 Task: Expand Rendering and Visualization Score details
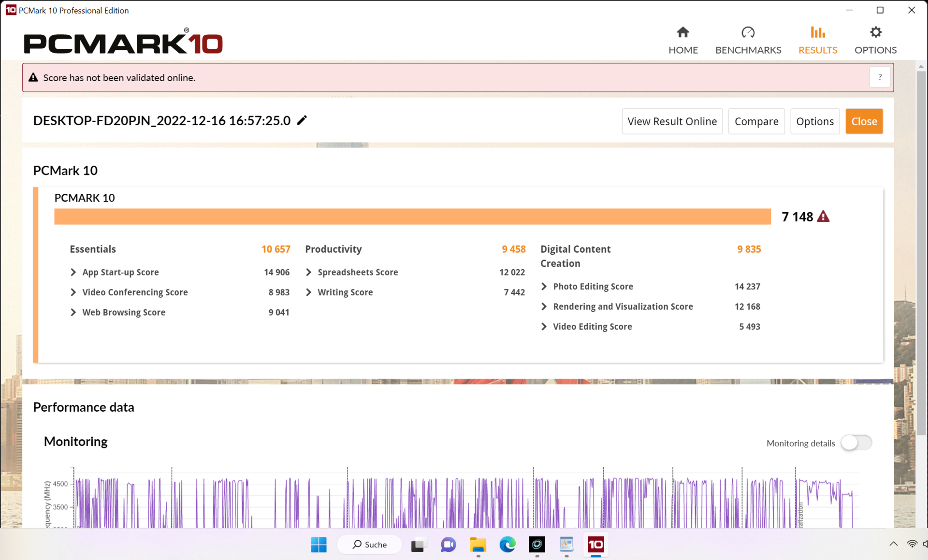(544, 306)
